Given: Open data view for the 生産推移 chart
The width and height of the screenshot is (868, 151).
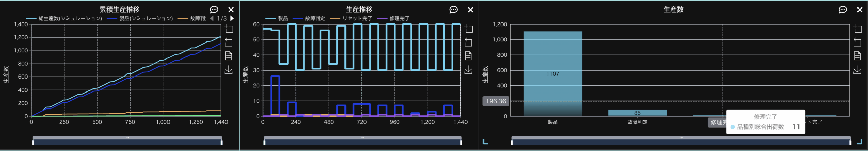Looking at the screenshot, I should tap(468, 56).
